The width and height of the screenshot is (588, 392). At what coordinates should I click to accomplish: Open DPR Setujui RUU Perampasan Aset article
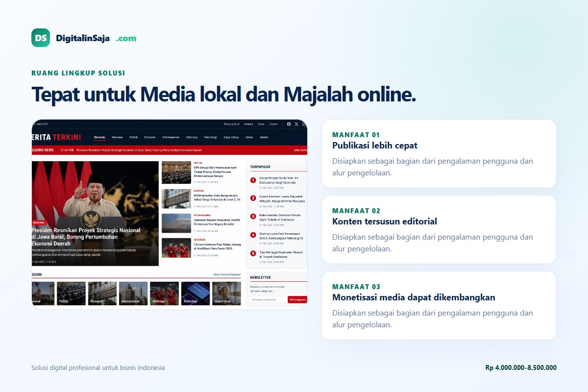[x=215, y=171]
